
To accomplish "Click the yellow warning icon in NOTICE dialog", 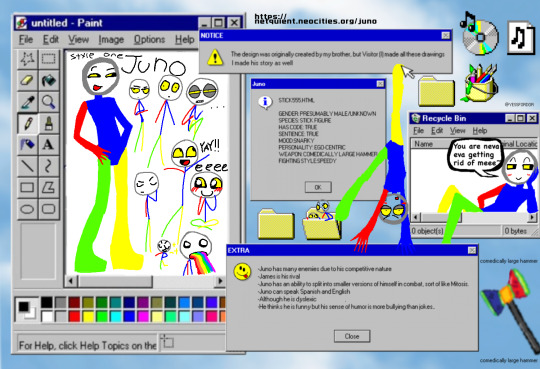I will tap(215, 57).
